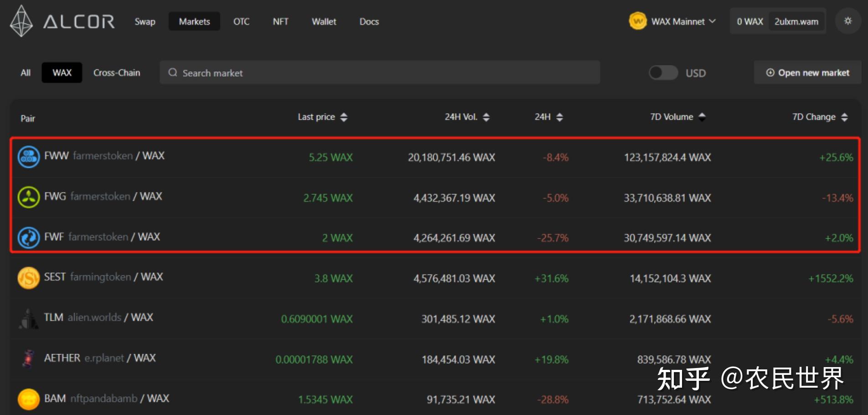The width and height of the screenshot is (868, 415).
Task: Toggle USD price display
Action: point(663,73)
